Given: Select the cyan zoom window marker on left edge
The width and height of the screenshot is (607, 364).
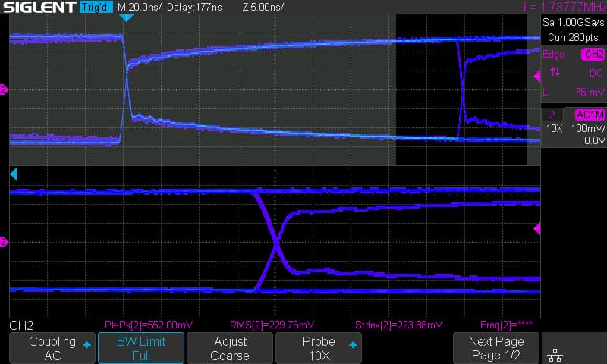Looking at the screenshot, I should coord(13,175).
